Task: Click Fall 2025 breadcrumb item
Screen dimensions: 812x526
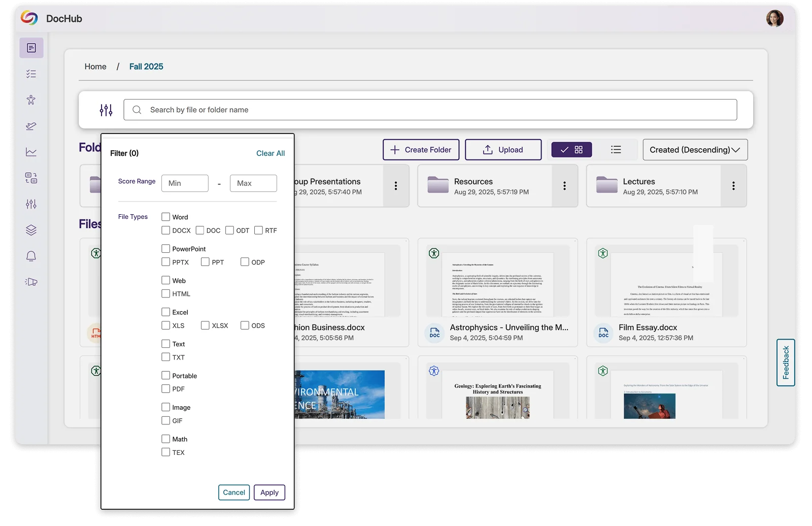Action: (146, 67)
